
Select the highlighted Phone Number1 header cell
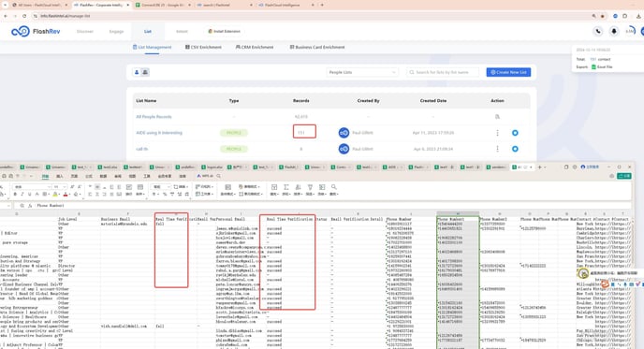pos(458,219)
